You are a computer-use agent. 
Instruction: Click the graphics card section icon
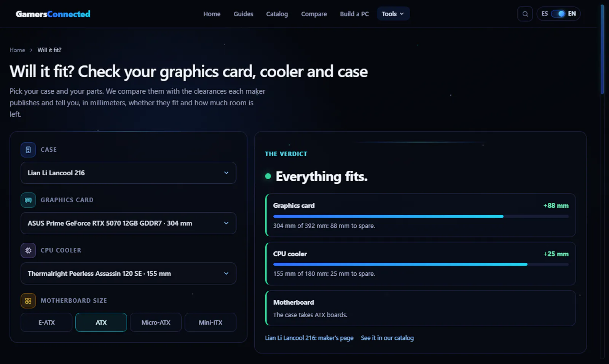tap(28, 200)
